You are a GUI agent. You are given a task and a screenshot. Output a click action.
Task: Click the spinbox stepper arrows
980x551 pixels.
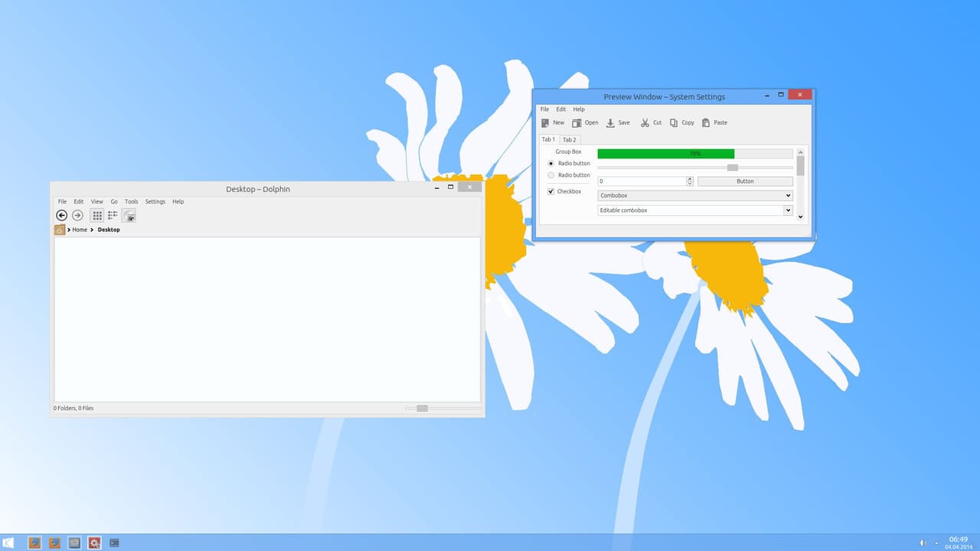pyautogui.click(x=690, y=181)
